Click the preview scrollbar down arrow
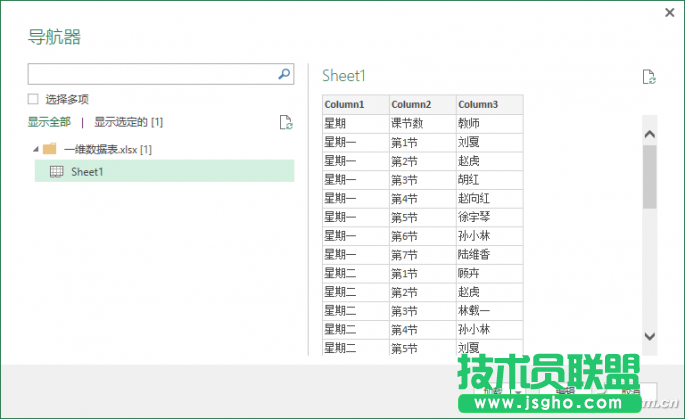 [x=649, y=337]
